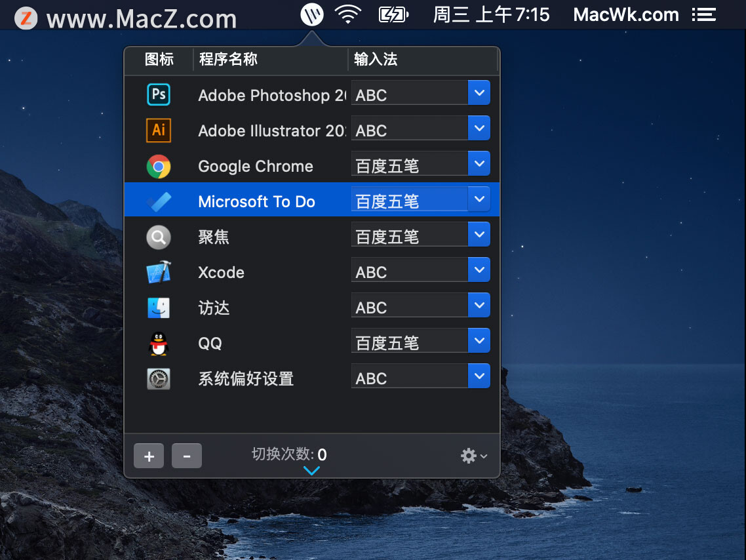Open input method dropdown for Google Chrome

pyautogui.click(x=479, y=163)
